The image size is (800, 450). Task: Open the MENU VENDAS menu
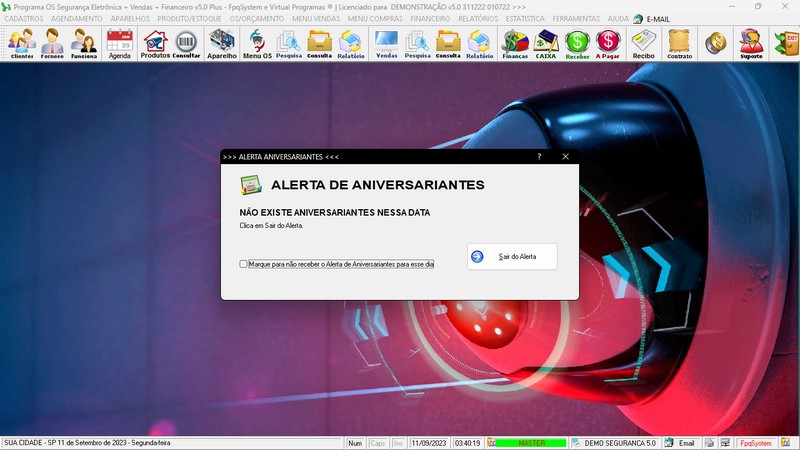click(x=316, y=18)
